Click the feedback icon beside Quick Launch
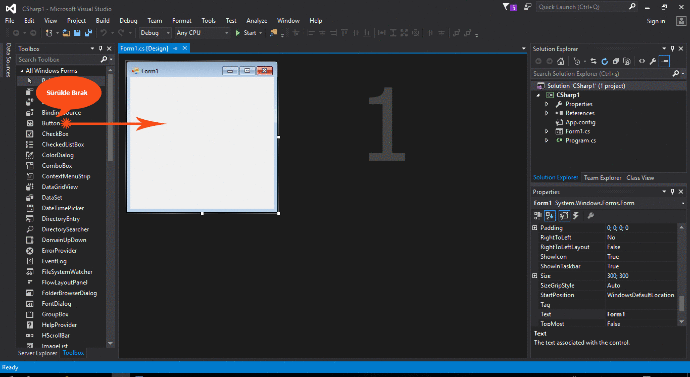Image resolution: width=690 pixels, height=377 pixels. [x=527, y=7]
